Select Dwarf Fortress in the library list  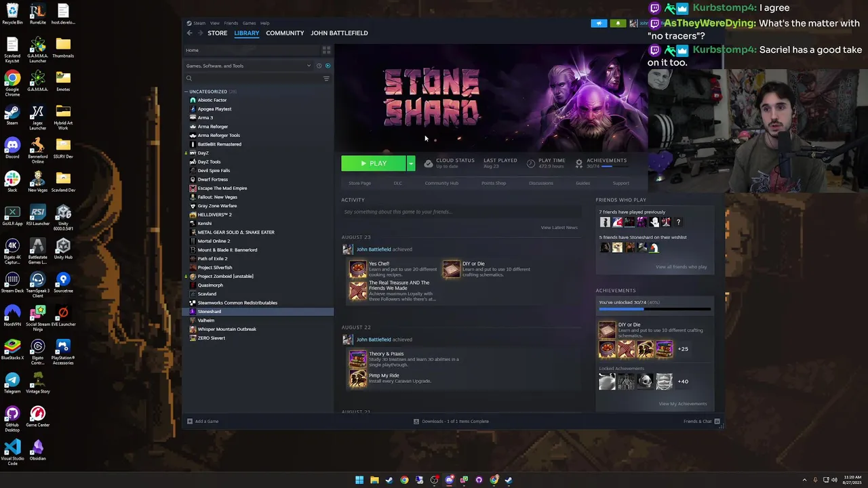coord(212,180)
